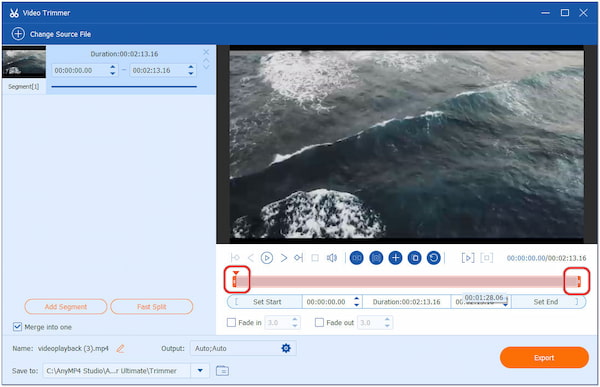The width and height of the screenshot is (600, 387).
Task: Step forward to the next frame
Action: 284,258
